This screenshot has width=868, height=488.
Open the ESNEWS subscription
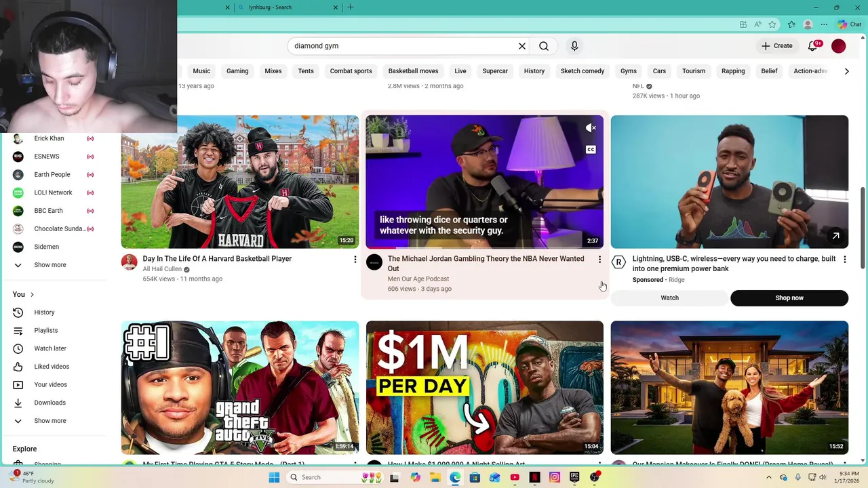(x=54, y=157)
